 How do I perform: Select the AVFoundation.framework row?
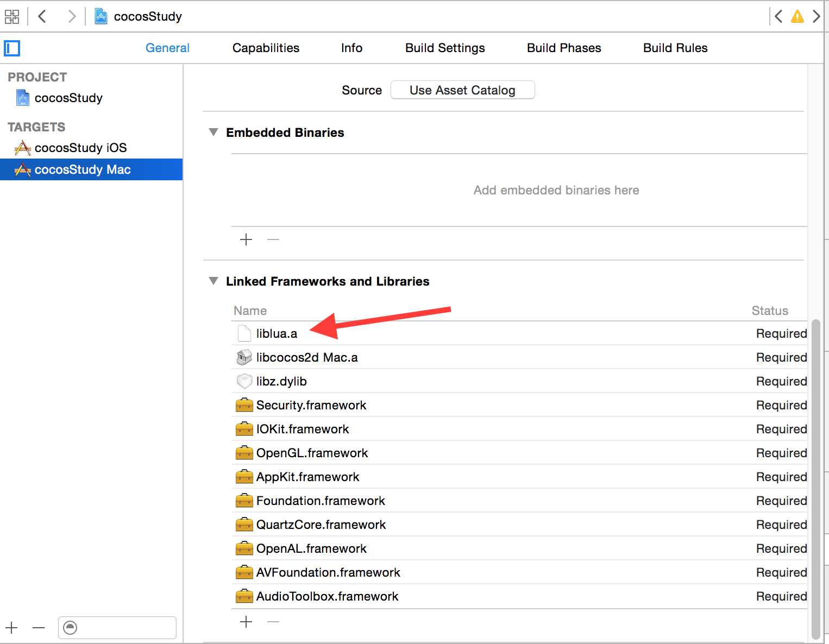tap(519, 572)
